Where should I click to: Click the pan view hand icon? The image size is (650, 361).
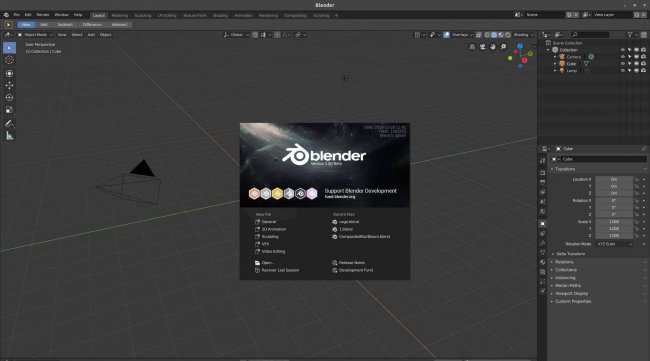click(x=493, y=47)
